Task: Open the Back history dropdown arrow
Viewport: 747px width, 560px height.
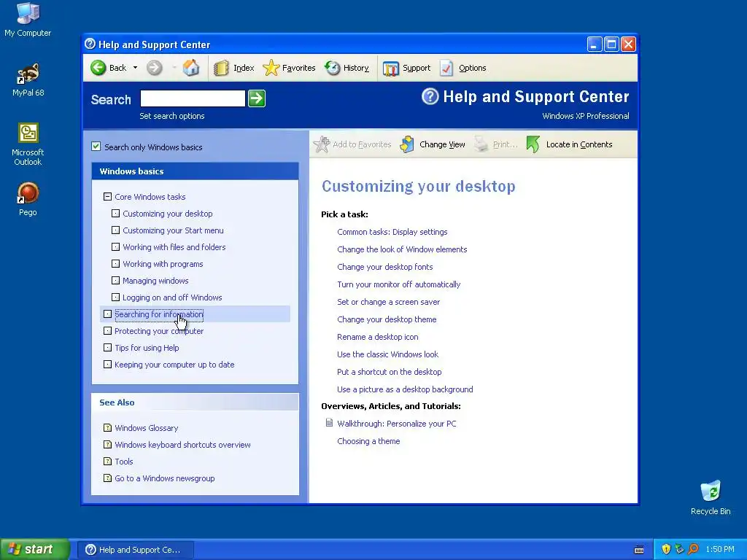Action: (135, 68)
